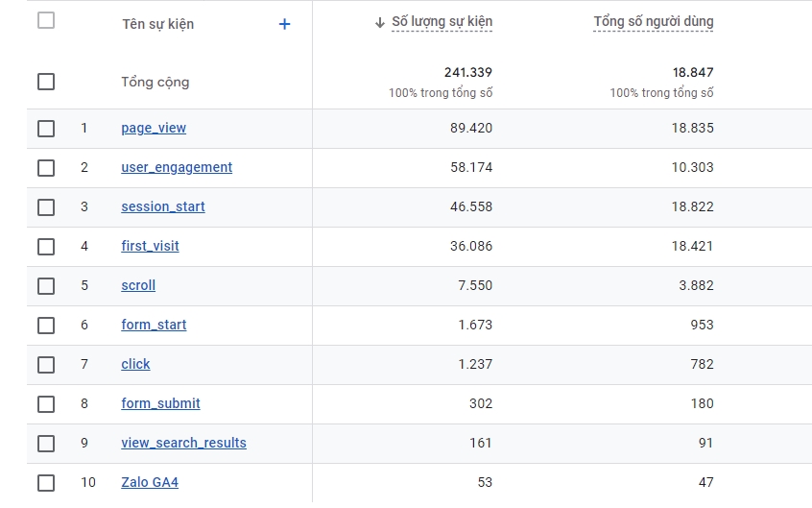Open the session_start event details
The width and height of the screenshot is (812, 508).
163,207
